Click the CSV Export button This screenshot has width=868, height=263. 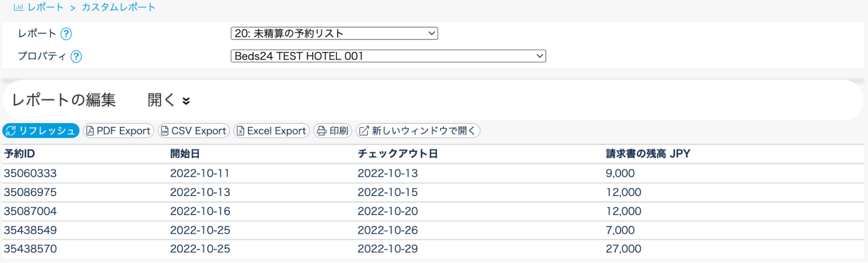pos(194,131)
